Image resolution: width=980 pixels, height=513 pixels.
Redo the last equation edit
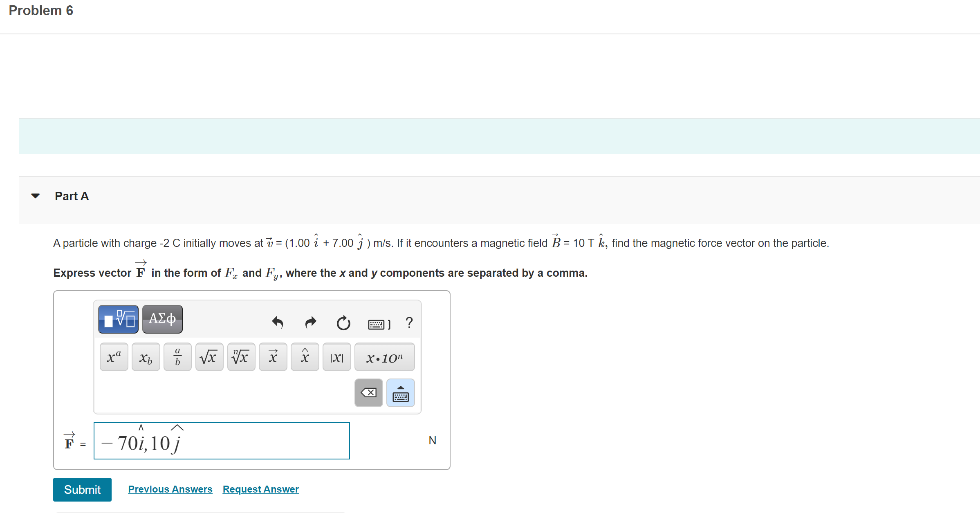pyautogui.click(x=310, y=323)
